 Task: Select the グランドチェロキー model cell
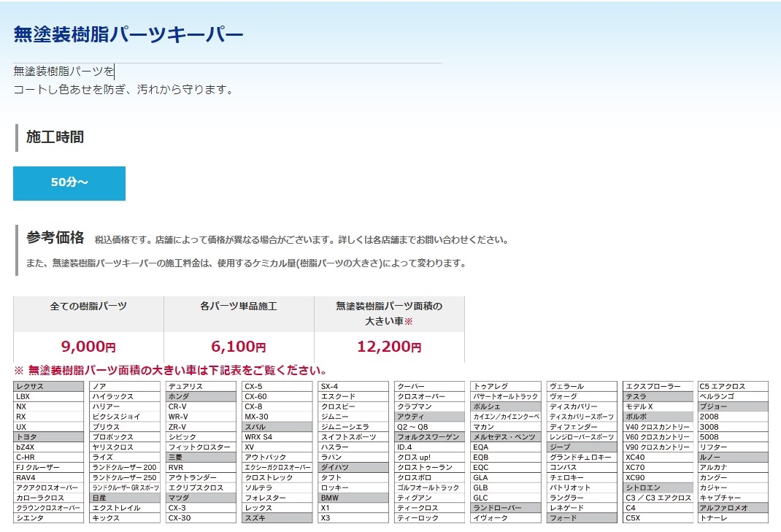[581, 458]
